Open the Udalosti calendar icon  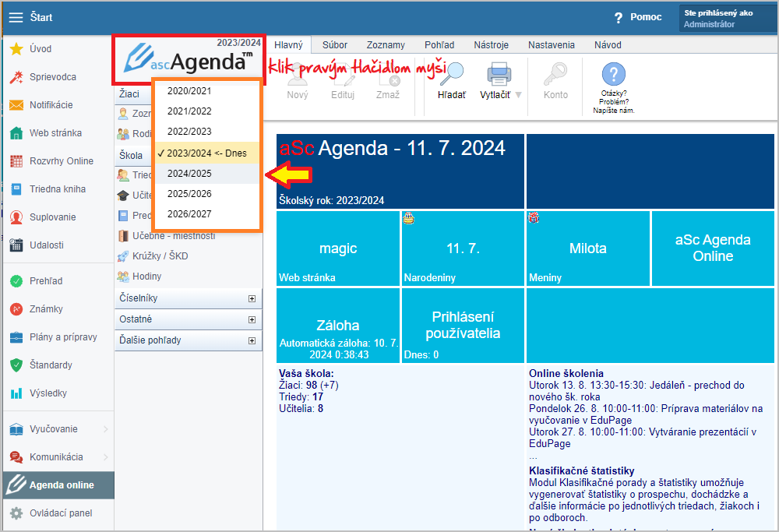[x=16, y=245]
